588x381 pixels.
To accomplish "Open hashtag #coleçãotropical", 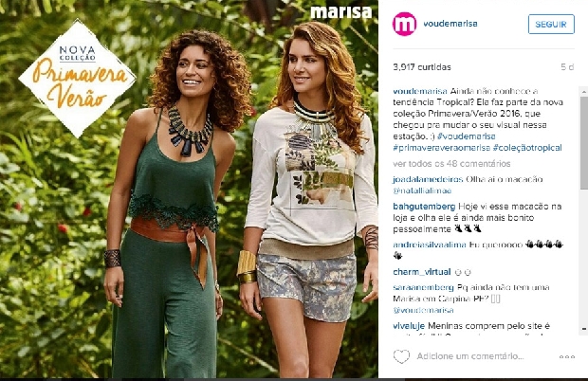I will coord(527,148).
